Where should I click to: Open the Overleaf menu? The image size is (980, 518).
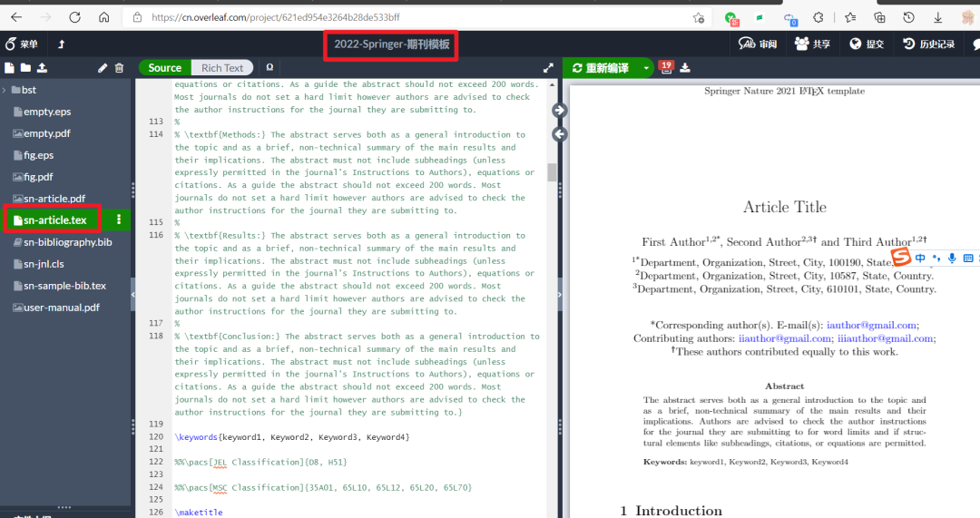pos(22,44)
